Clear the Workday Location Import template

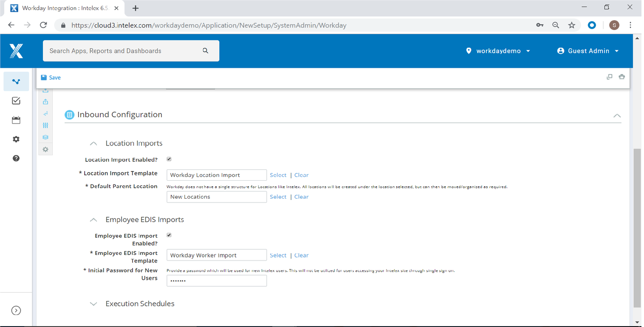click(301, 175)
